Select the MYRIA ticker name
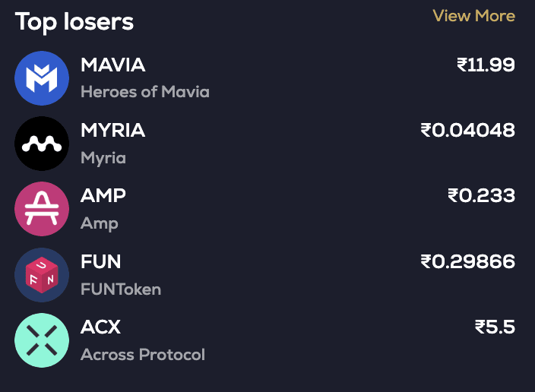 click(112, 131)
